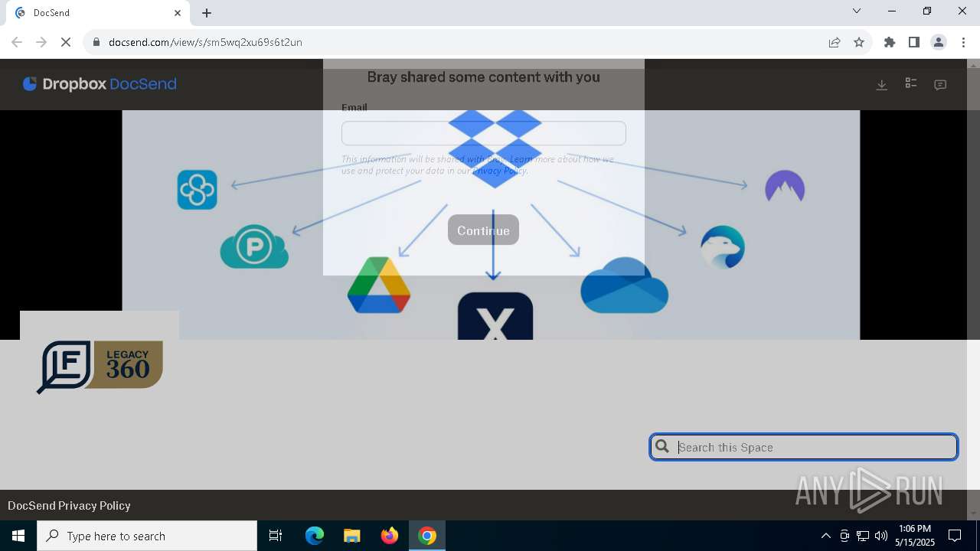Image resolution: width=980 pixels, height=551 pixels.
Task: Open DocSend Privacy Policy footer link
Action: pos(69,505)
